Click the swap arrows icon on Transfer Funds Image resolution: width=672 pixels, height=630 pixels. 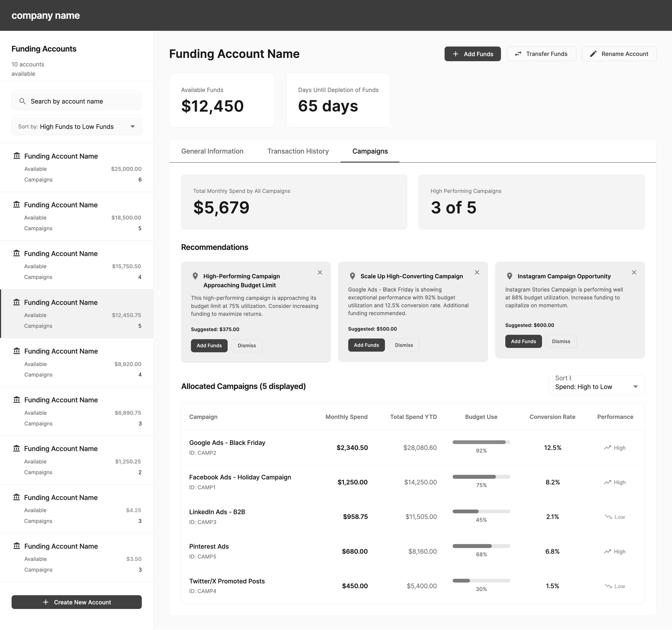click(518, 54)
